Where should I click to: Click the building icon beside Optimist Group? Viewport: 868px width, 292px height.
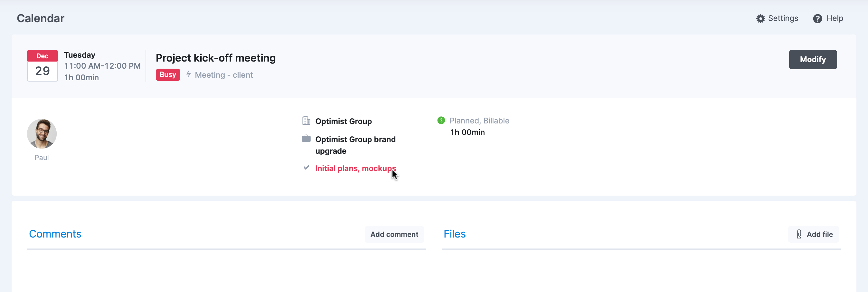[x=306, y=121]
